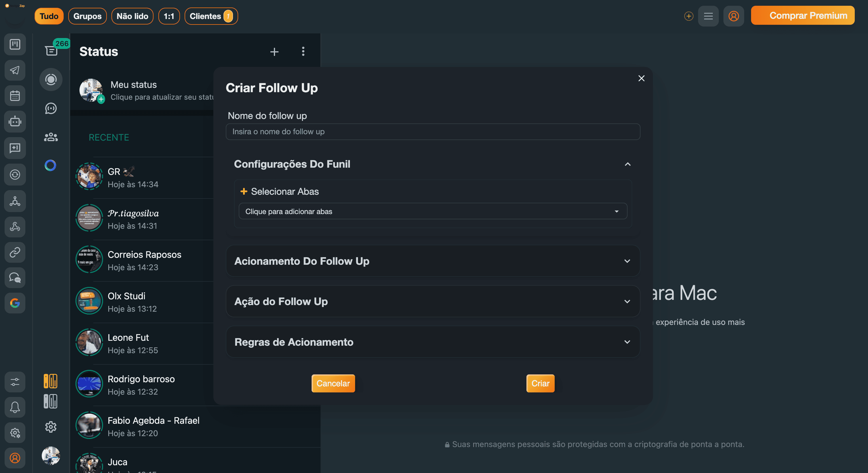Expand Regras de Acionamento section

pos(627,342)
